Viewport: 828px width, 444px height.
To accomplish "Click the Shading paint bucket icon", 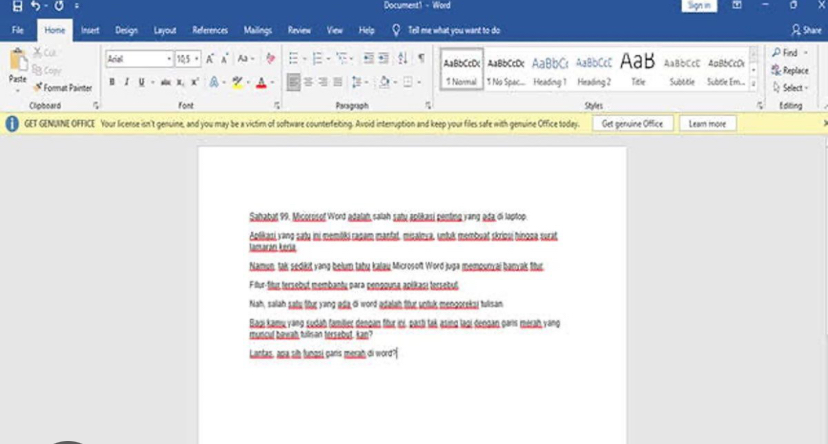I will click(x=384, y=82).
